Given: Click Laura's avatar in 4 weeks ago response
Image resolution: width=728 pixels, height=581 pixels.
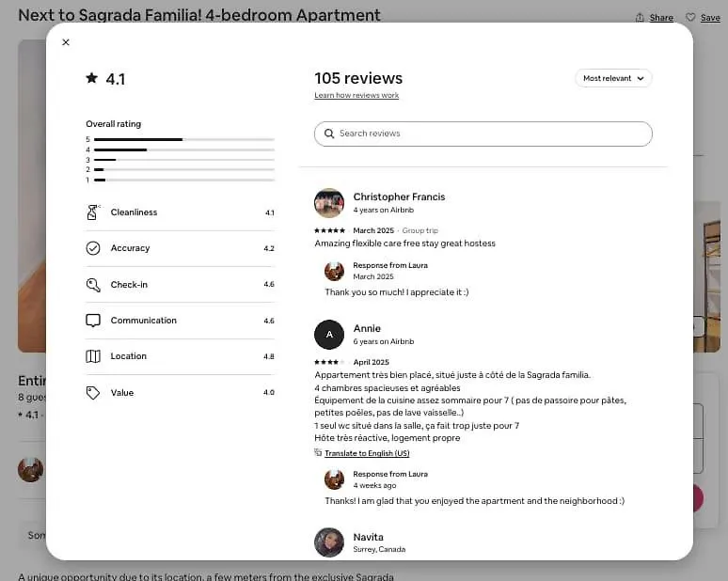Looking at the screenshot, I should click(334, 479).
